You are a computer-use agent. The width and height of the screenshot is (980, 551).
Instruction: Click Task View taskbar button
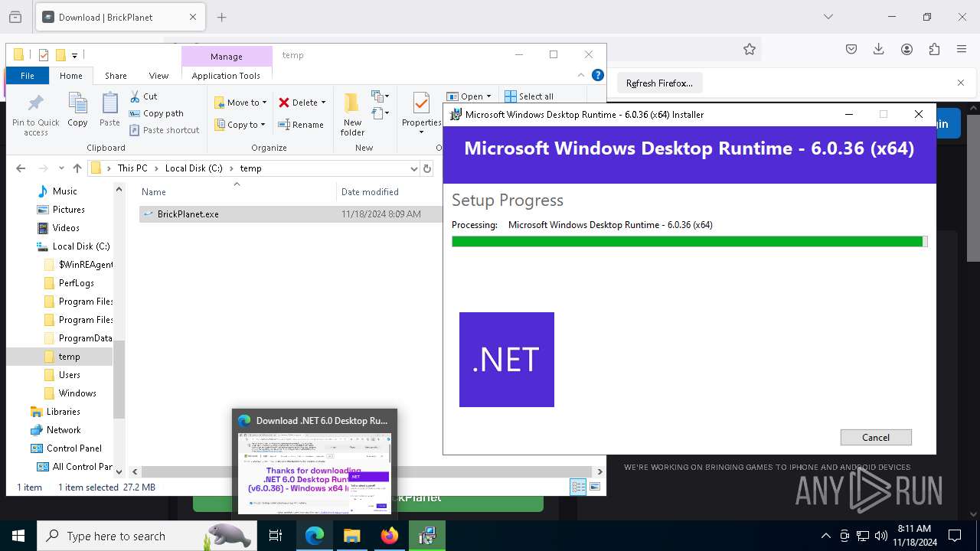coord(276,536)
